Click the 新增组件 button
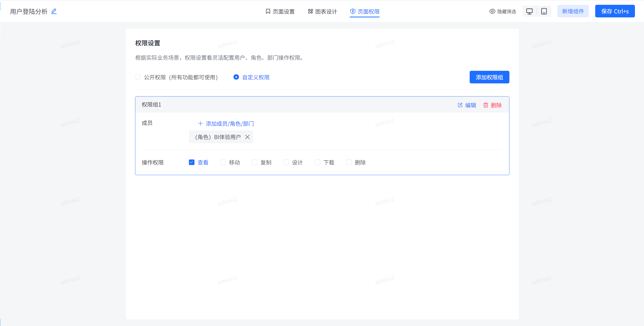Viewport: 644px width, 326px height. tap(573, 11)
